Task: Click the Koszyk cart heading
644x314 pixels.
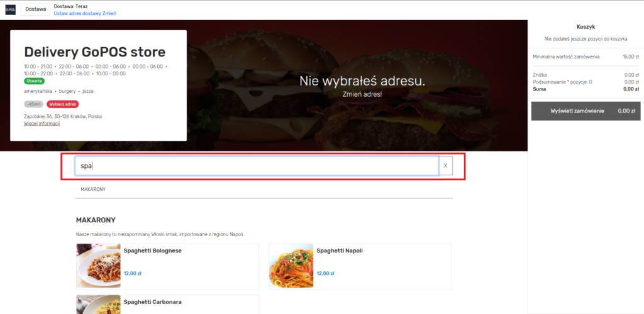Action: (586, 27)
